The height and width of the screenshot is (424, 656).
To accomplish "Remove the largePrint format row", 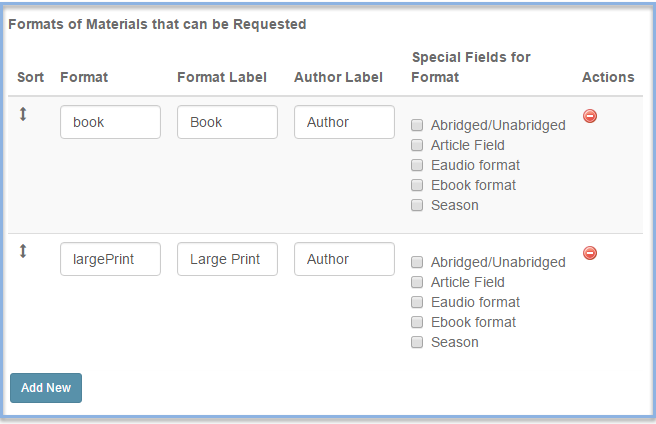I will click(x=590, y=253).
